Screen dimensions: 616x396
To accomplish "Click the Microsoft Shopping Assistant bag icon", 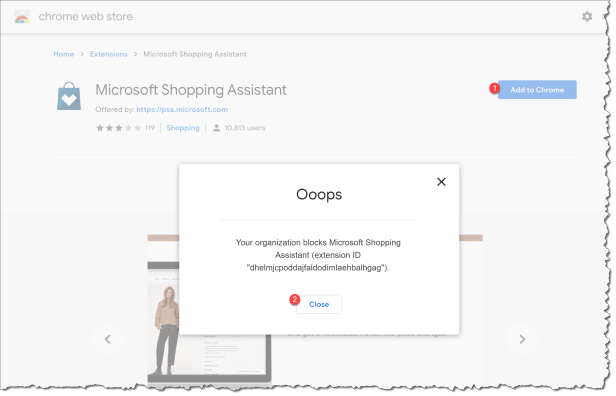I will (69, 96).
